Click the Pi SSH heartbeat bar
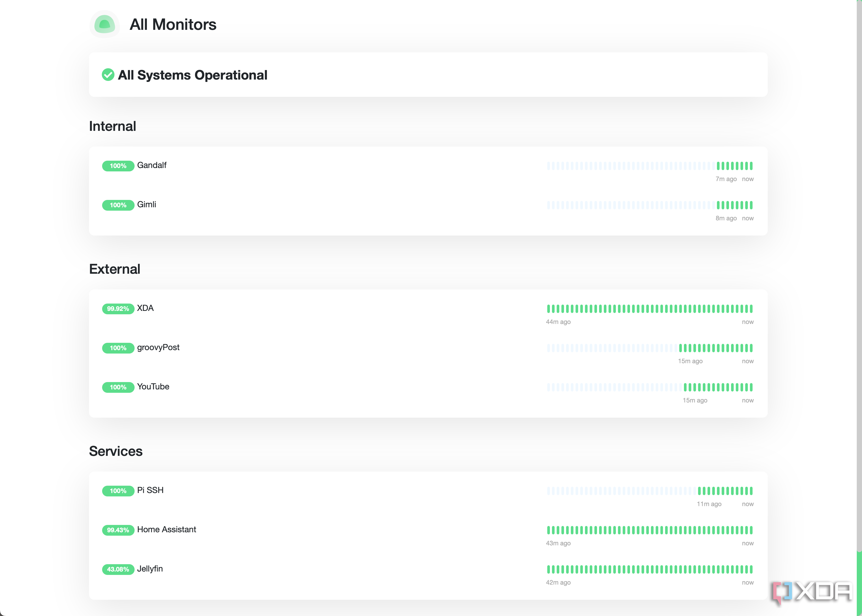Image resolution: width=862 pixels, height=616 pixels. point(650,491)
